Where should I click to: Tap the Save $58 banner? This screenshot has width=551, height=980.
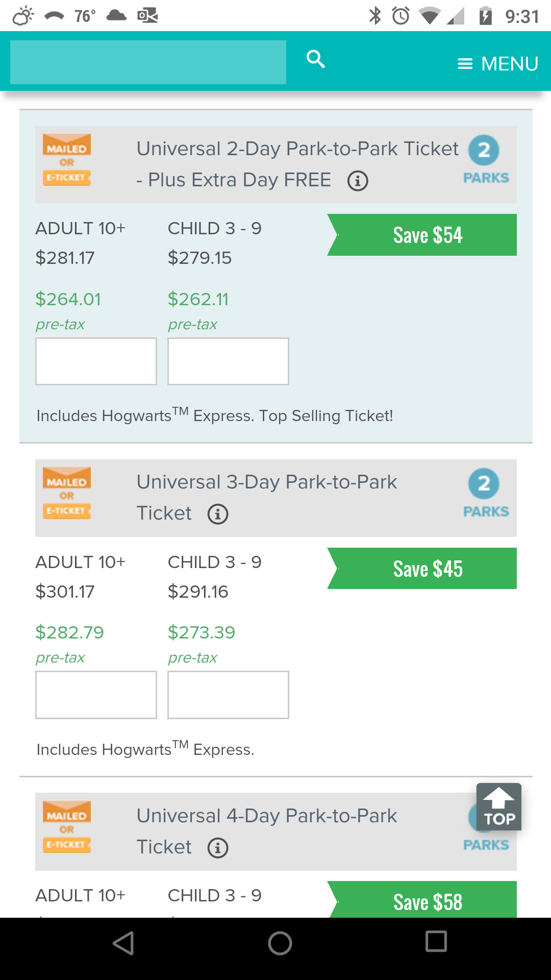tap(427, 901)
